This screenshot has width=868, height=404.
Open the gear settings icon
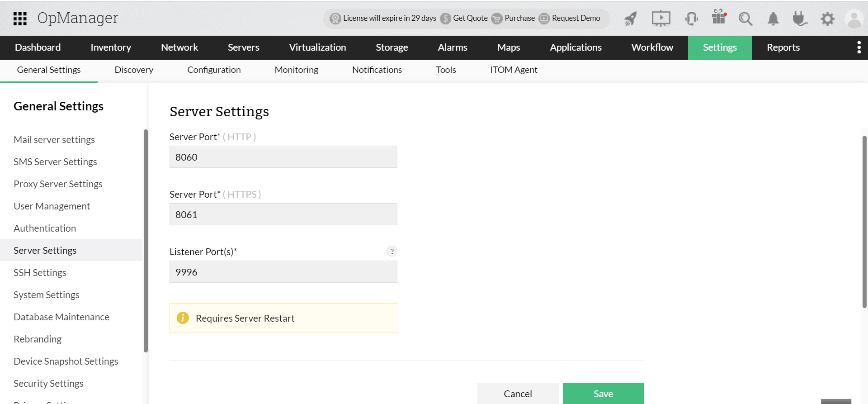click(827, 19)
